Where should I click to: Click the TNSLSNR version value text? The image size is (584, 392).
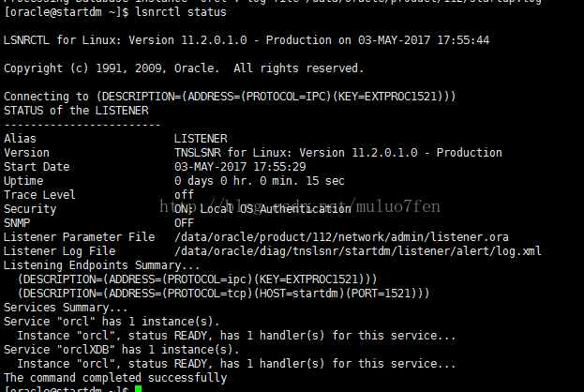(x=325, y=153)
